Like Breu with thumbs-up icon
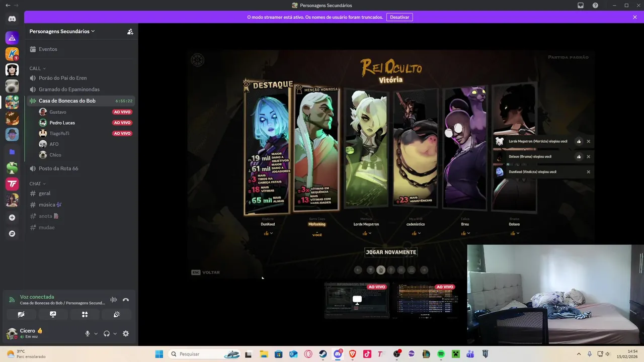Screen dimensions: 644x362 pos(463,233)
